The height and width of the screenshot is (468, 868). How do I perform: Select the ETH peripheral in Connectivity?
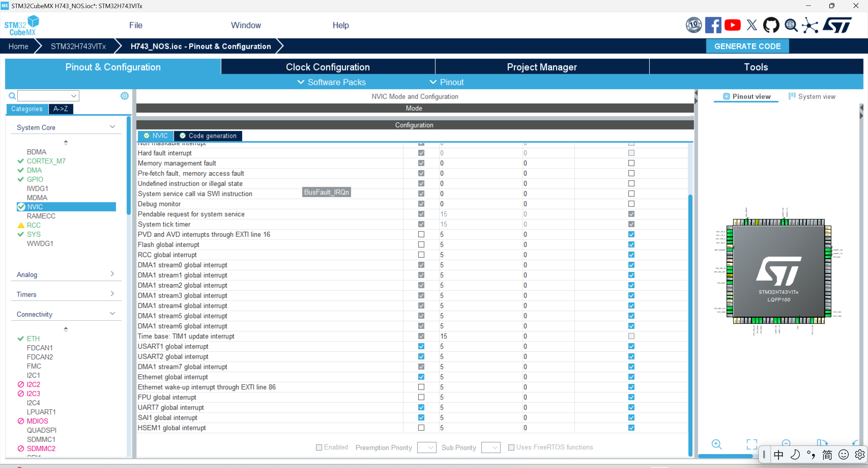[x=33, y=338]
